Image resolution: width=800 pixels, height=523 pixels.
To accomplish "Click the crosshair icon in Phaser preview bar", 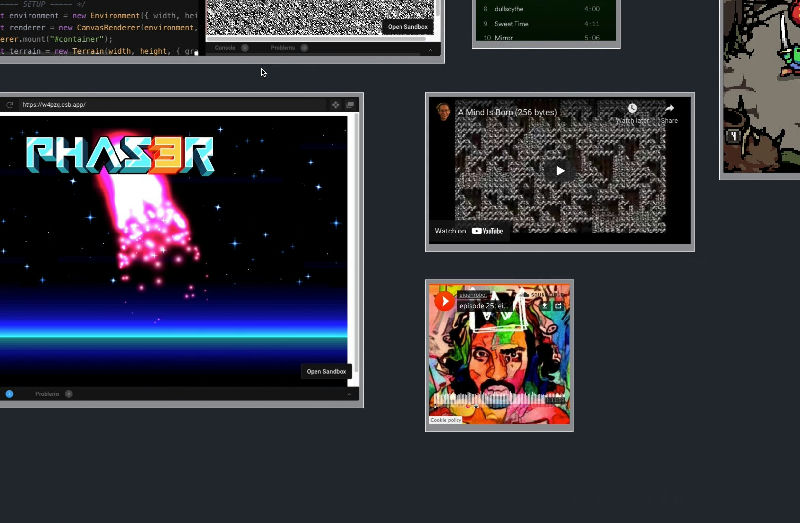I will (x=335, y=105).
